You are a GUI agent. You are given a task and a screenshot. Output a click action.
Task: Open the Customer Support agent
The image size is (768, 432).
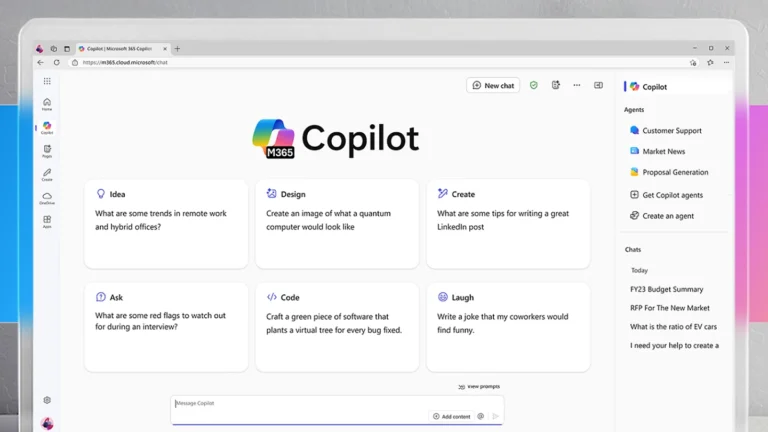click(x=671, y=131)
